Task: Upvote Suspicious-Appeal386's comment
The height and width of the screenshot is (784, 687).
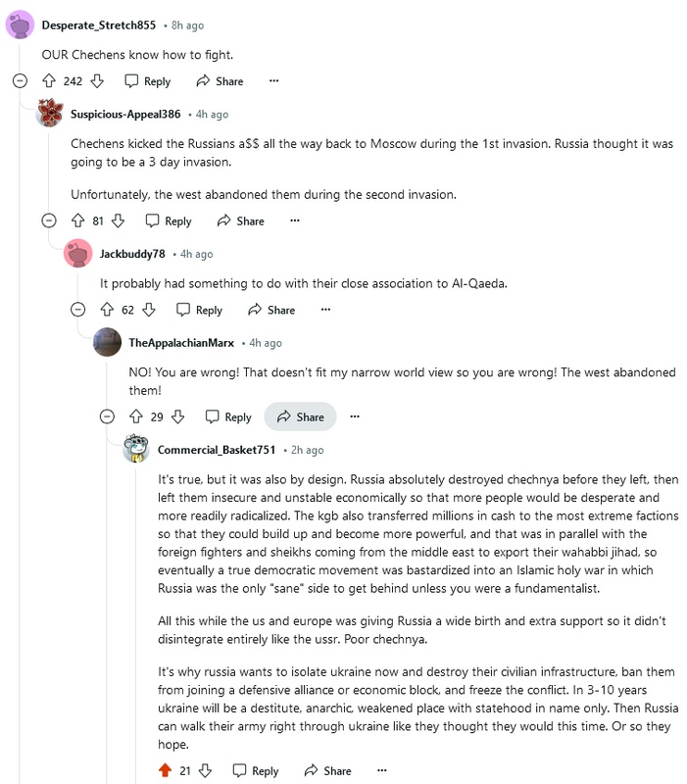Action: (78, 220)
